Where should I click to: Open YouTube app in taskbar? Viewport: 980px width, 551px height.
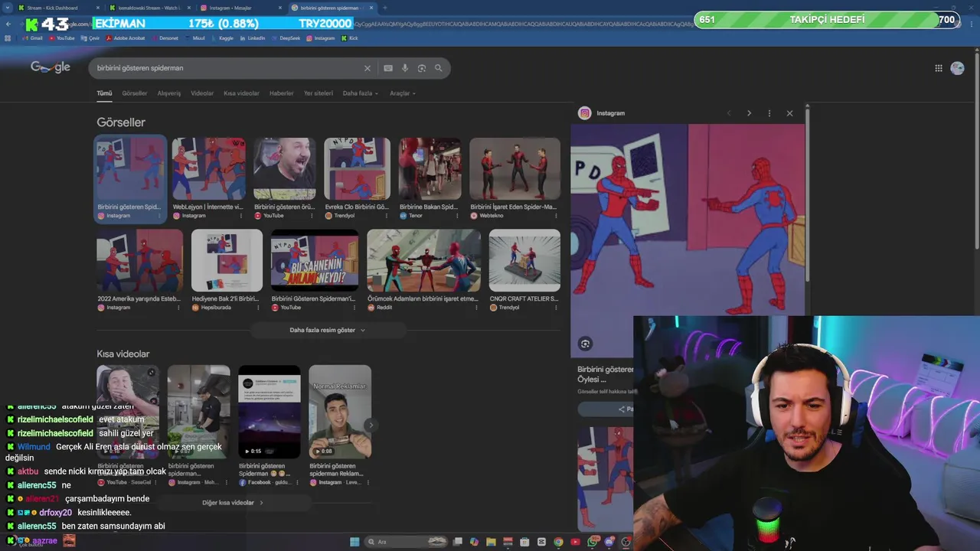pyautogui.click(x=576, y=542)
